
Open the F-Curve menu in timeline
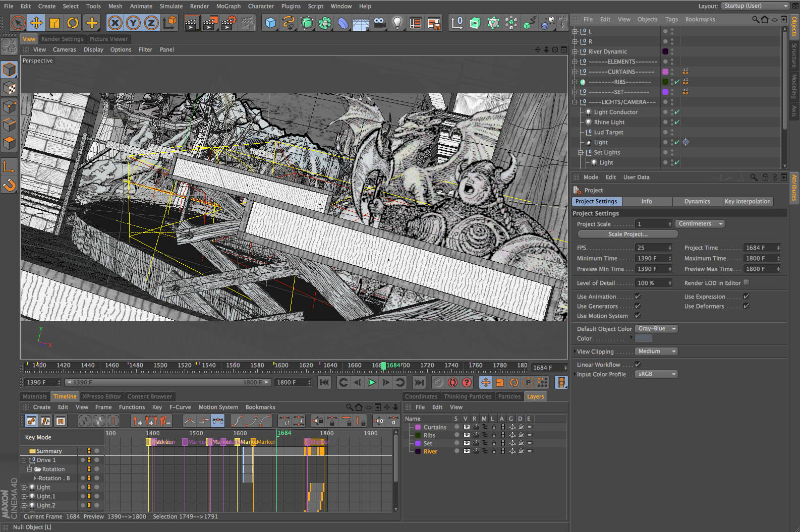tap(180, 407)
